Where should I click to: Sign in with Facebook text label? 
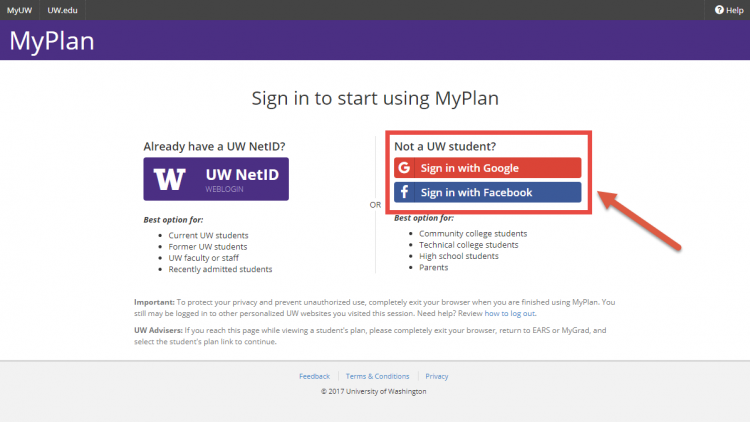point(476,192)
